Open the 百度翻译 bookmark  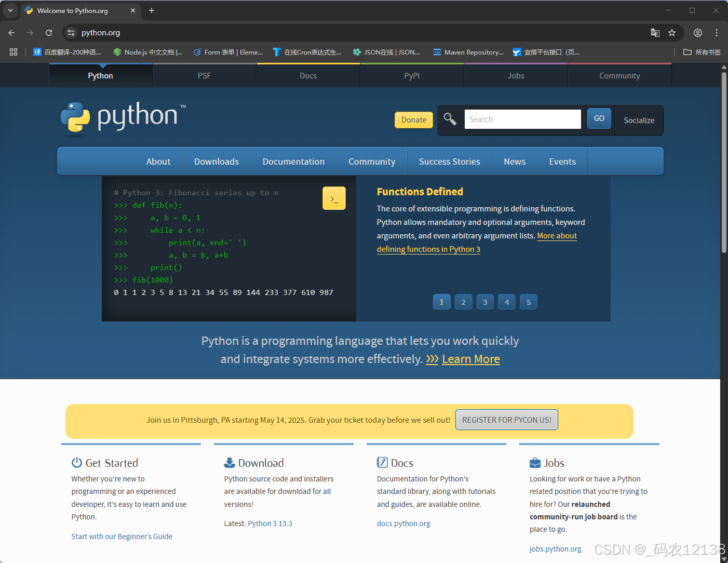(x=67, y=52)
